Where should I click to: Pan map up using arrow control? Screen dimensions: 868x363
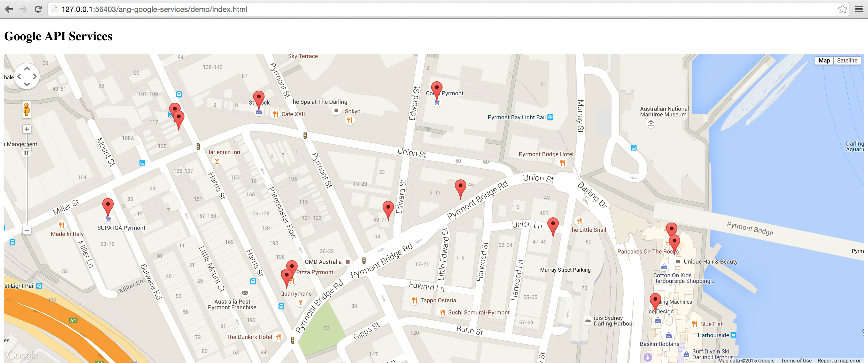[27, 69]
